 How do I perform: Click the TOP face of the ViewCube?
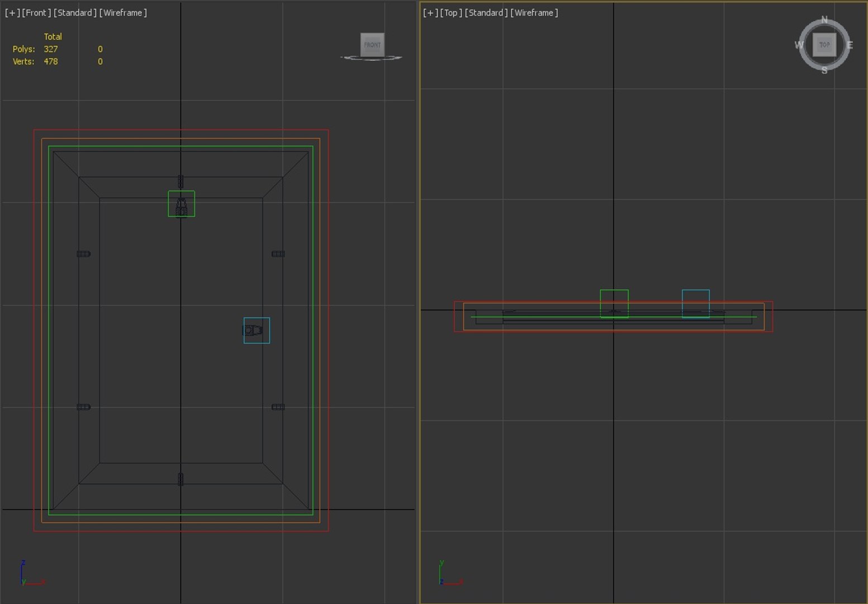pos(824,45)
